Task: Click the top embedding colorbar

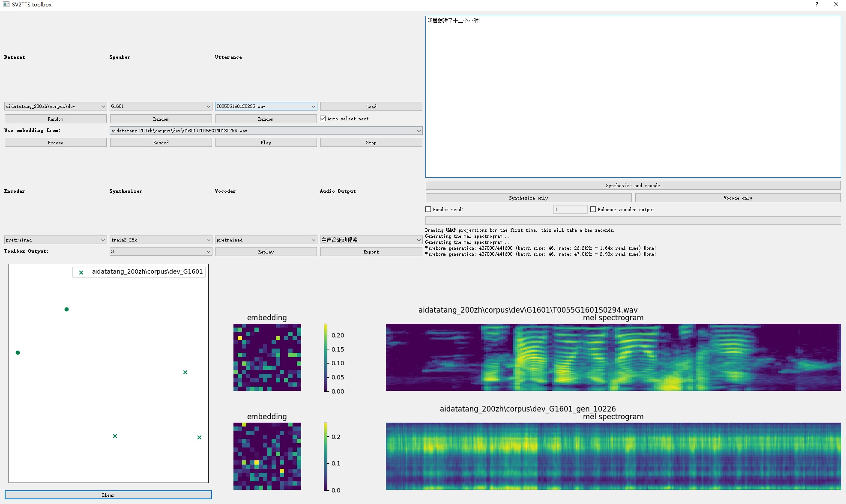Action: click(x=326, y=358)
